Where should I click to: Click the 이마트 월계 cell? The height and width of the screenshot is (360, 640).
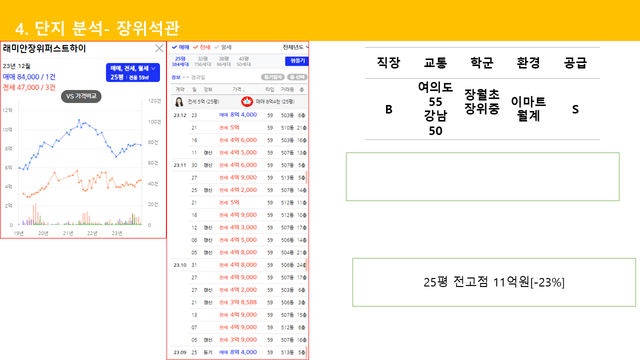(x=528, y=109)
